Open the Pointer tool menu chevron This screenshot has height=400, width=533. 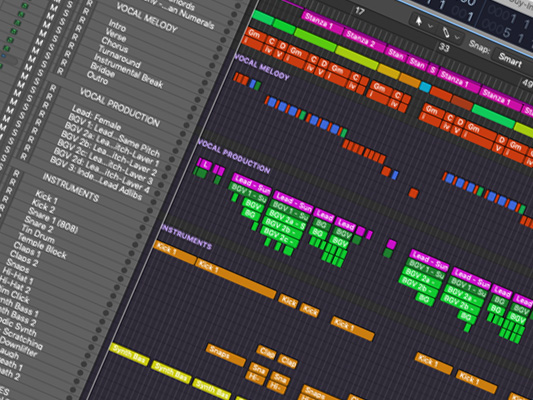(430, 26)
